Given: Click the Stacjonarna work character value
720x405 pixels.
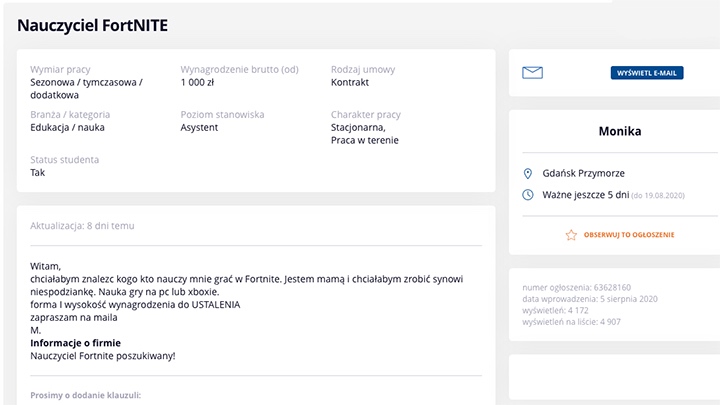Looking at the screenshot, I should tap(357, 127).
